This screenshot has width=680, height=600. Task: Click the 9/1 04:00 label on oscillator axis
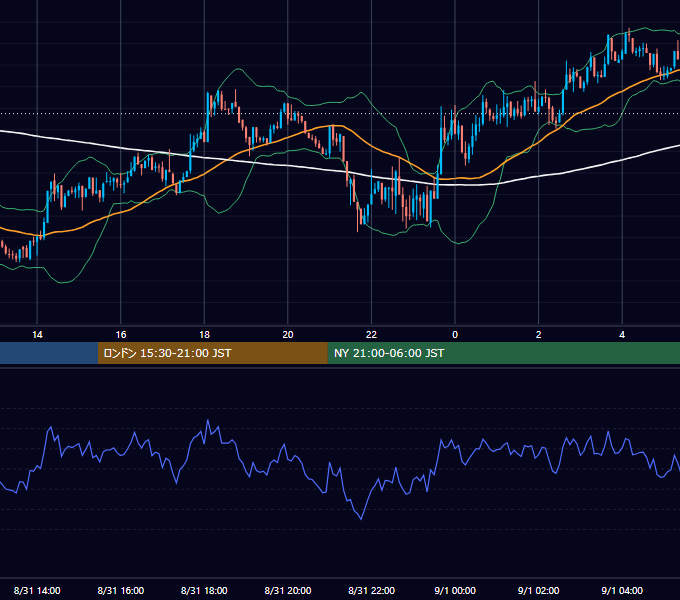pos(622,590)
